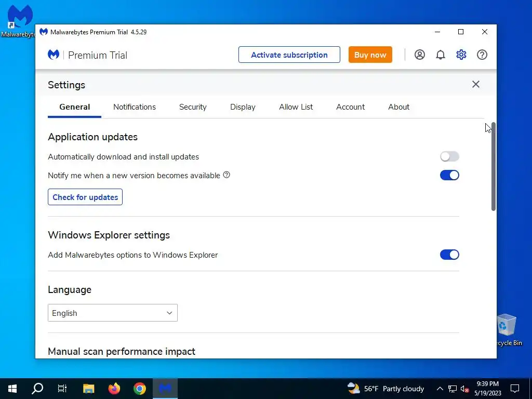Open the weather widget showing 56°F
This screenshot has width=532, height=399.
click(x=386, y=389)
